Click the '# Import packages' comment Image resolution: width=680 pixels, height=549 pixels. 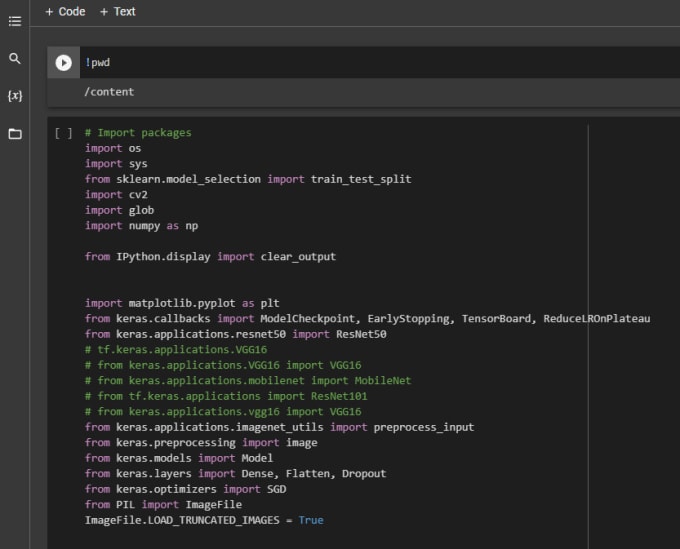[x=138, y=133]
